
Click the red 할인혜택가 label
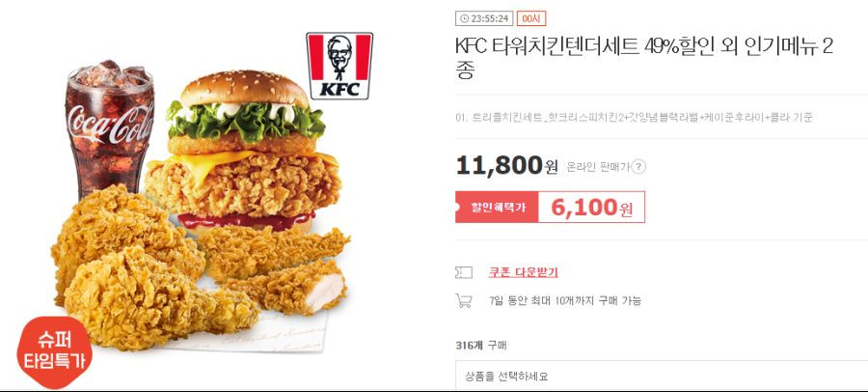(497, 208)
